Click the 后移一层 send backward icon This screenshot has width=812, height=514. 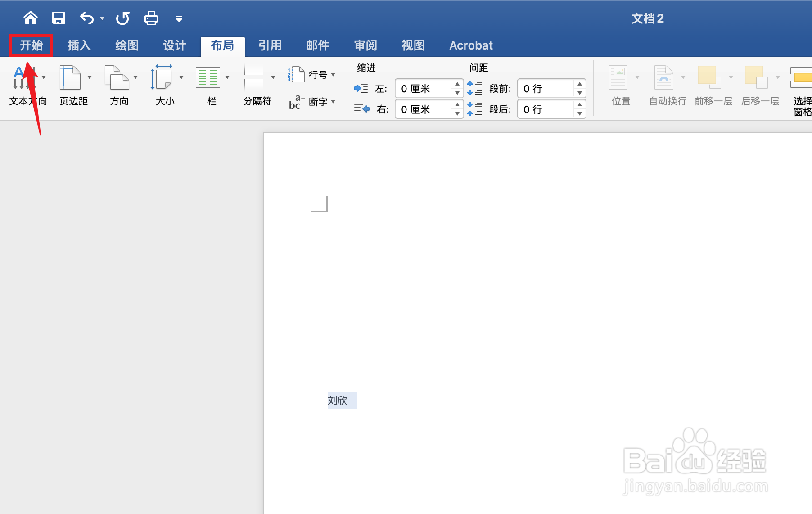tap(756, 77)
